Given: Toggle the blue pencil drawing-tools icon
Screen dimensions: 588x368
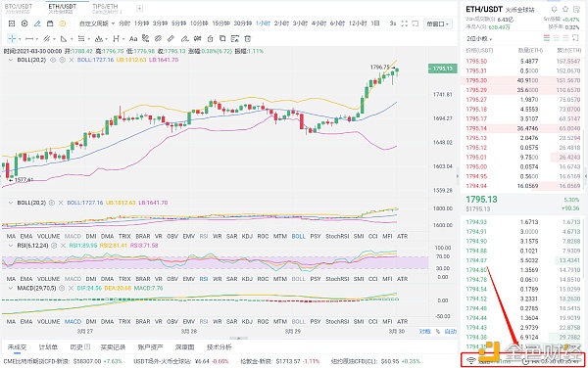Looking at the screenshot, I should tap(37, 23).
